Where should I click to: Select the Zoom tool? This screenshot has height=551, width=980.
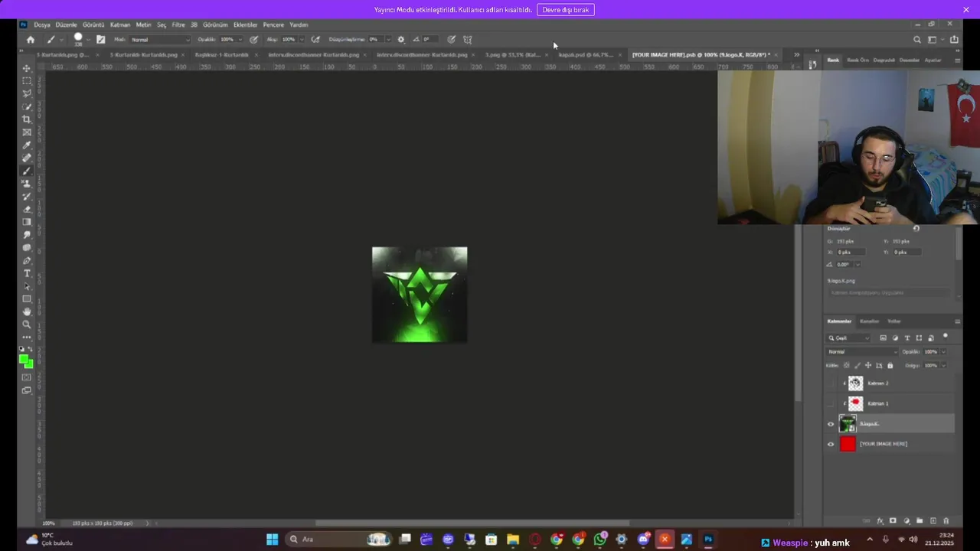point(27,324)
